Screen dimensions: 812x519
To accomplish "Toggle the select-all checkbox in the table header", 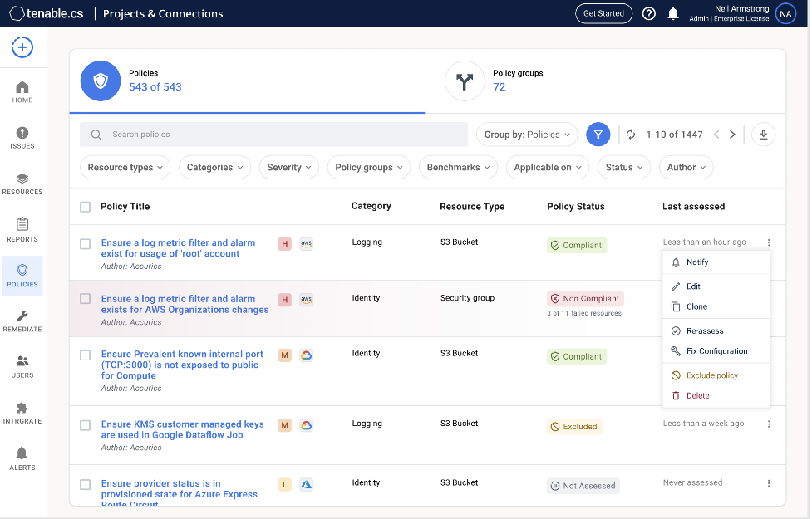I will (85, 207).
